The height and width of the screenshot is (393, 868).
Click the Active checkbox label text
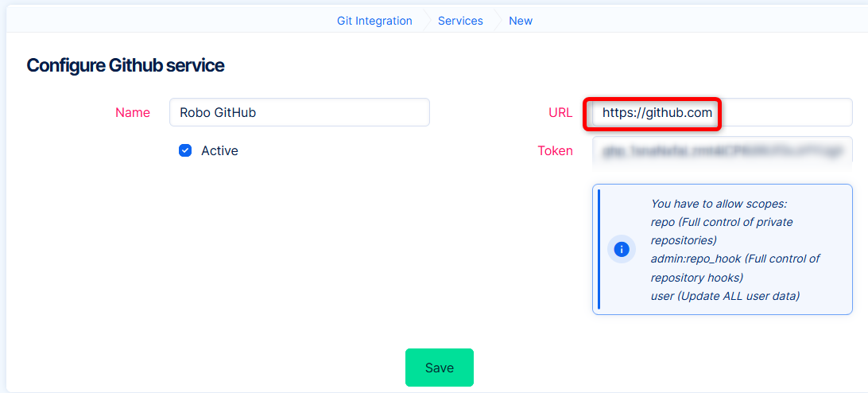tap(219, 150)
